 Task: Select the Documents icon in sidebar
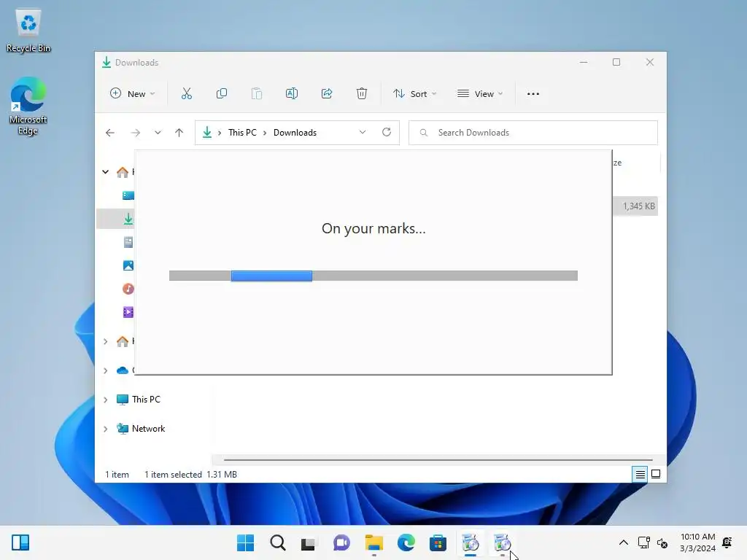(128, 242)
